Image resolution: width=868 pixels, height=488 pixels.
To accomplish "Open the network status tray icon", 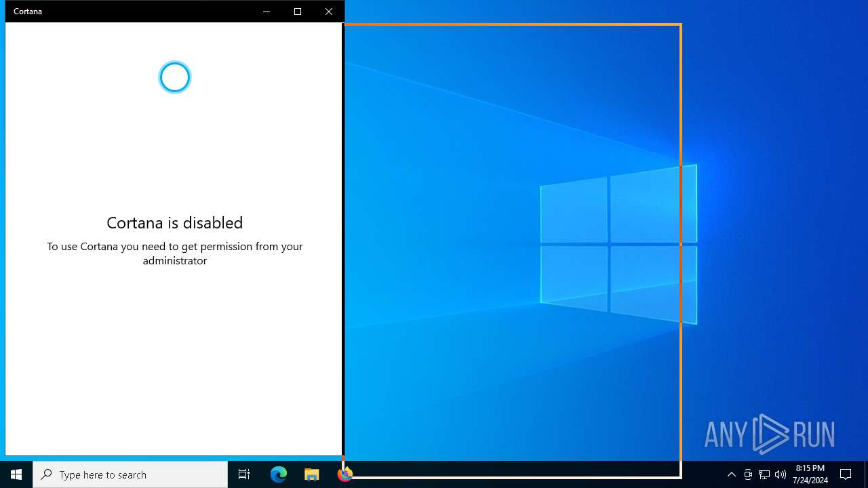I will click(x=764, y=474).
